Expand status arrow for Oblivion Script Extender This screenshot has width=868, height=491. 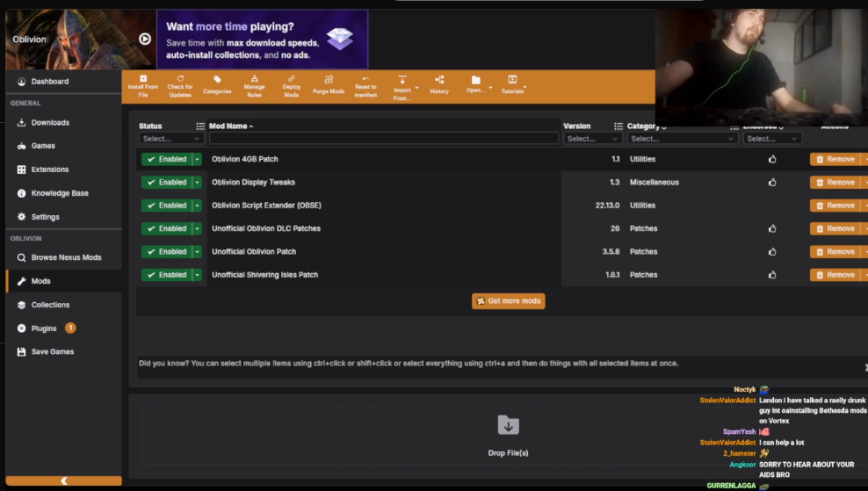[x=197, y=206]
